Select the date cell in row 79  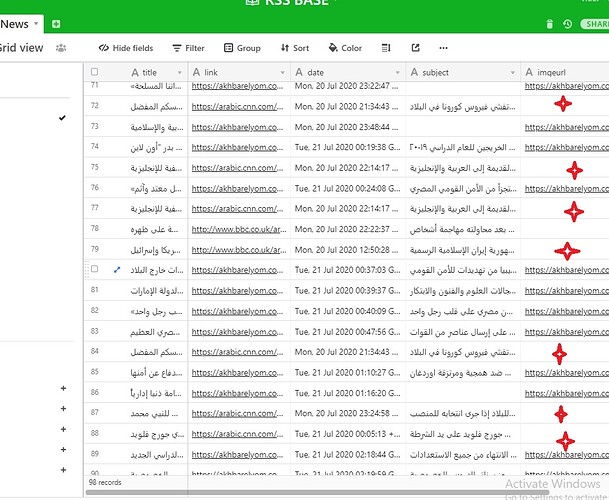(x=348, y=249)
